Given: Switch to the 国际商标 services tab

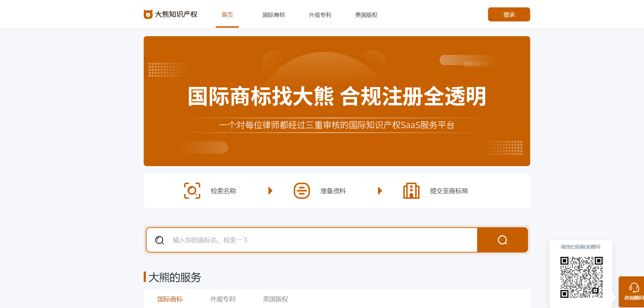Looking at the screenshot, I should click(x=170, y=299).
